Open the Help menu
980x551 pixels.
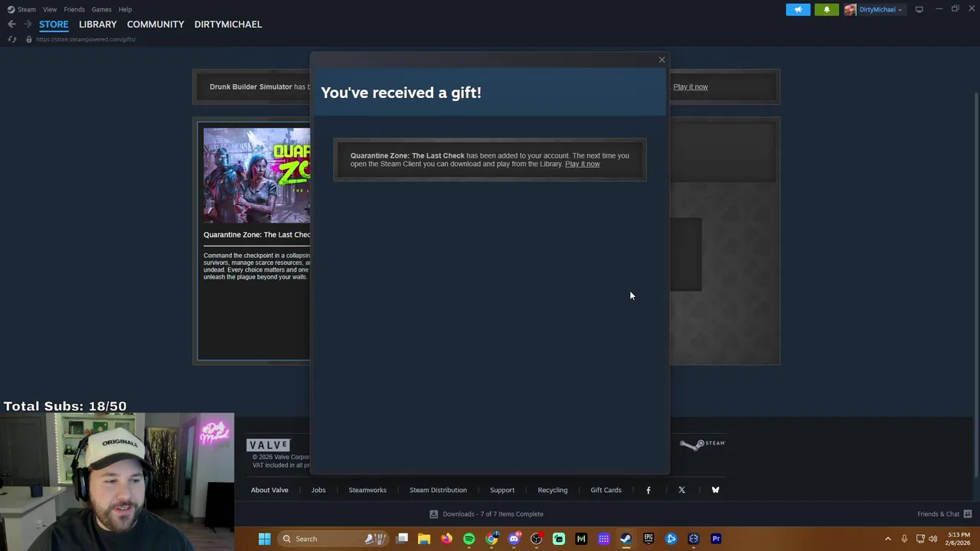point(125,9)
